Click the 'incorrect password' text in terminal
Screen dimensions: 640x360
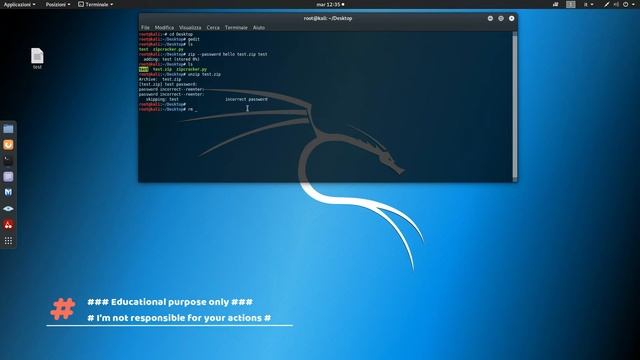pyautogui.click(x=247, y=99)
